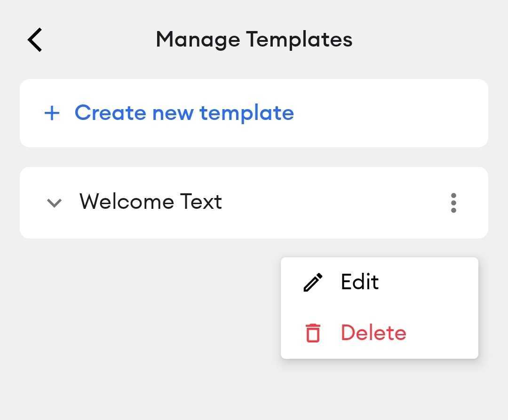Select the Edit menu entry
The width and height of the screenshot is (508, 420).
[380, 282]
